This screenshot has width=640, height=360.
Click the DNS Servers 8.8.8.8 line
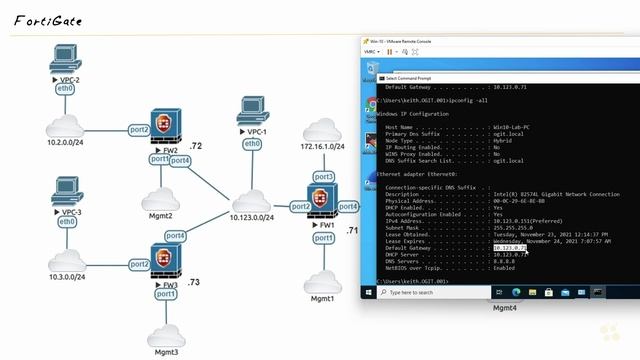tap(450, 261)
